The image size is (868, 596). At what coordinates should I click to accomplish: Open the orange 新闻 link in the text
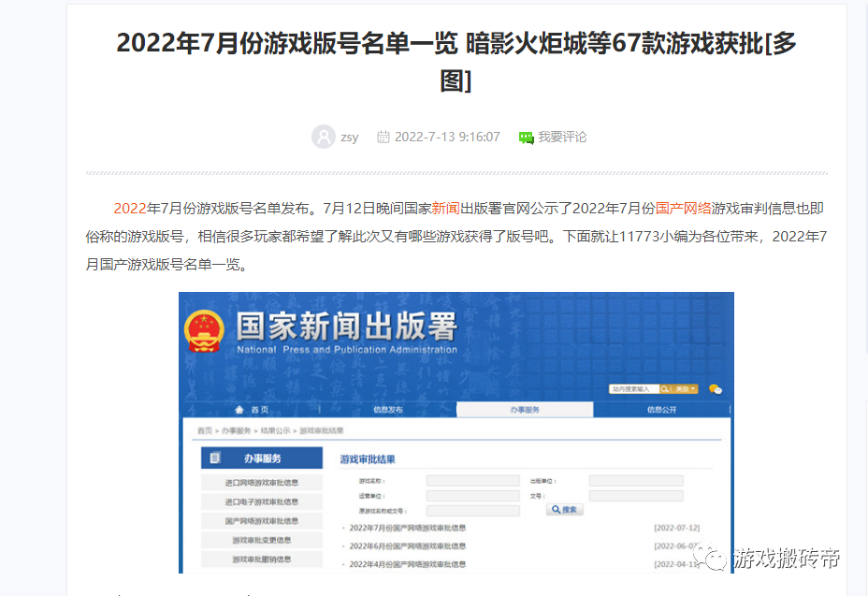tap(445, 209)
